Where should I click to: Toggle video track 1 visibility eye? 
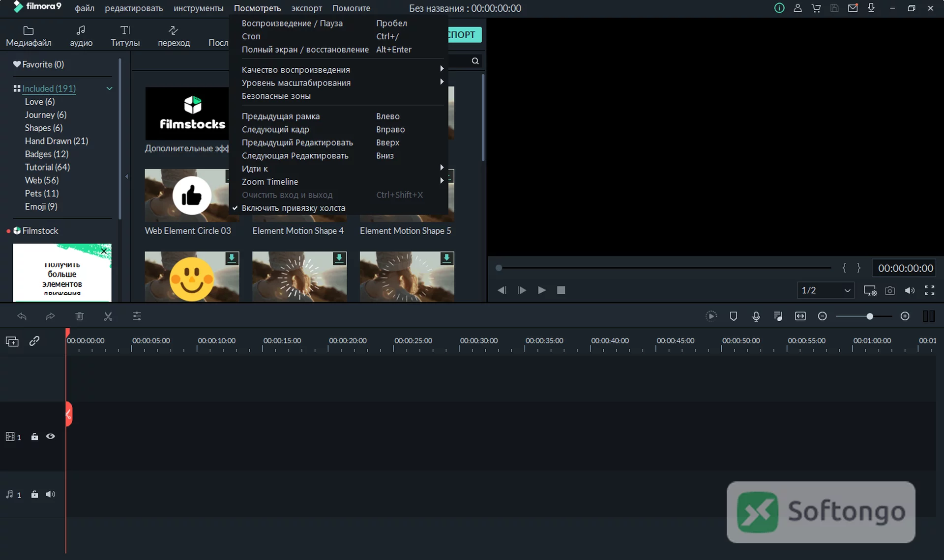click(x=51, y=436)
